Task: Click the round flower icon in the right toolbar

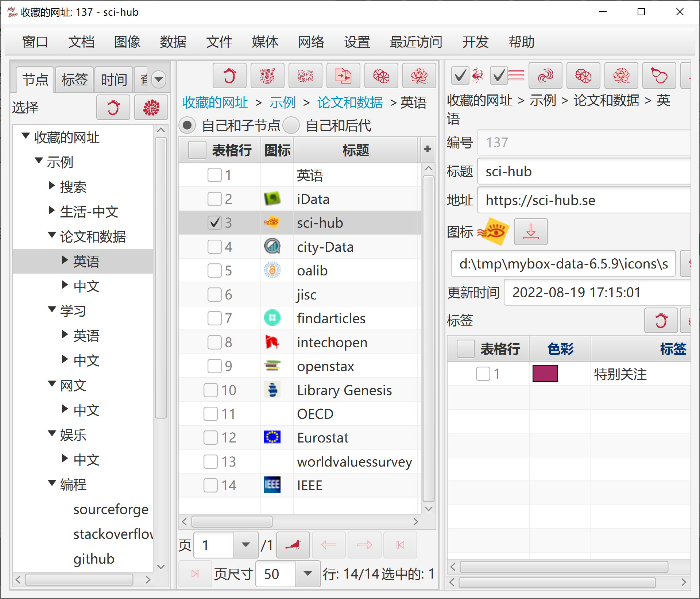Action: pos(583,76)
